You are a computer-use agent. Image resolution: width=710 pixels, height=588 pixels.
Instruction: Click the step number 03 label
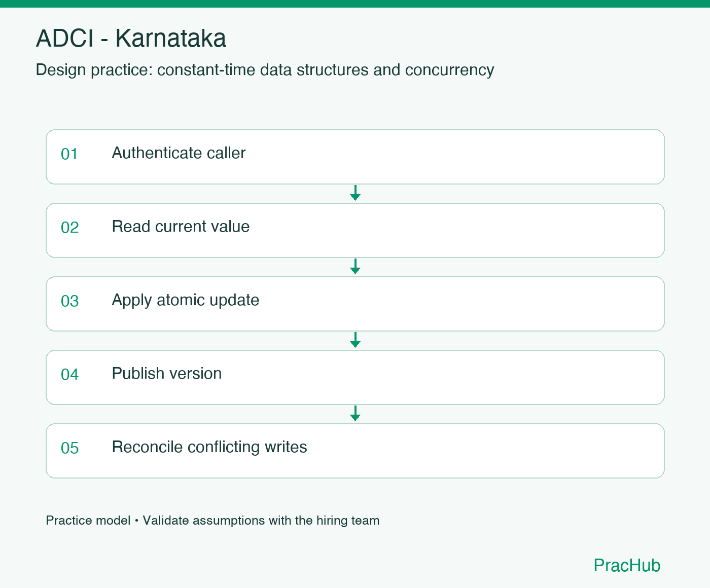point(70,301)
